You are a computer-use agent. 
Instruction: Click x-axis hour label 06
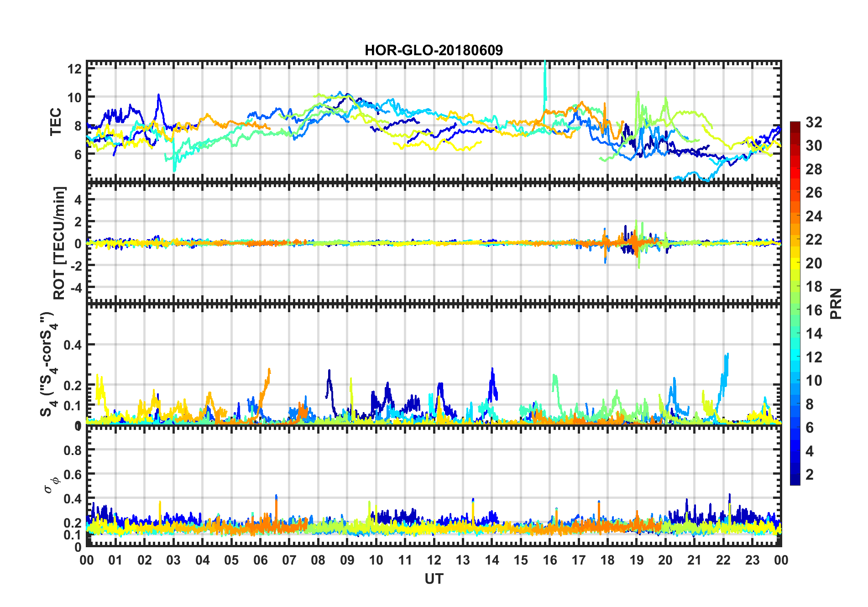260,560
